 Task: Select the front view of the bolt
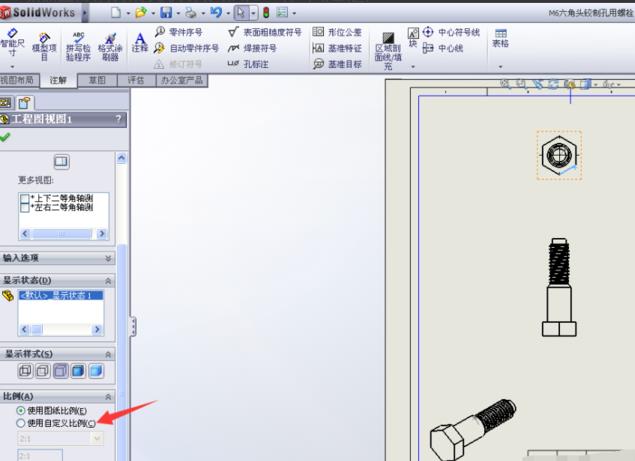tap(559, 287)
